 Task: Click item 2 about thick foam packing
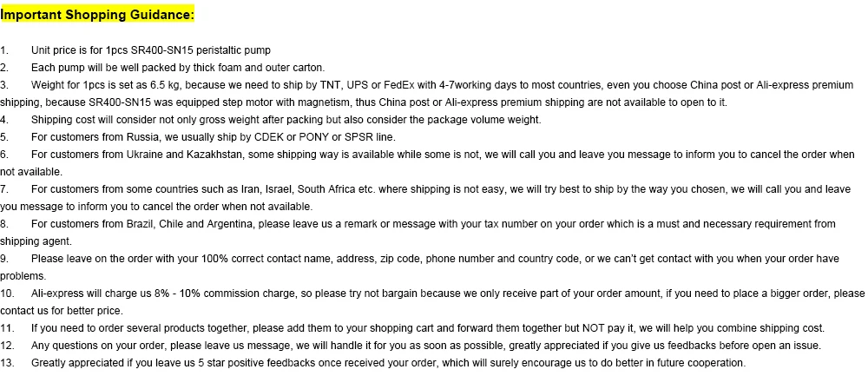tap(163, 68)
